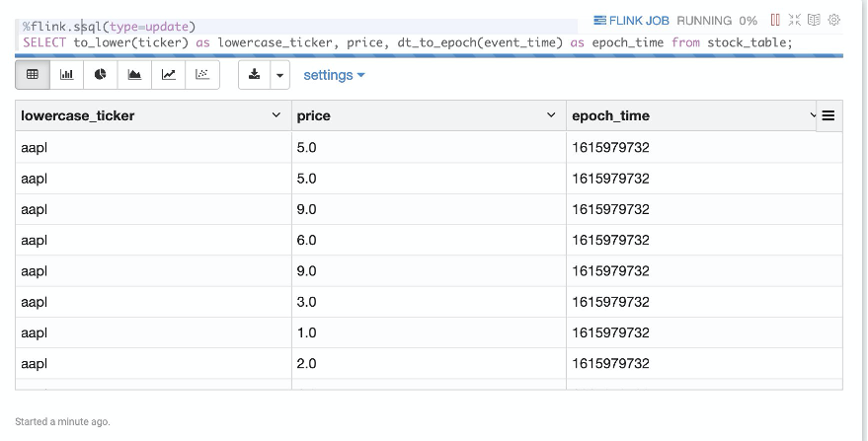Open paragraph settings gear
This screenshot has width=868, height=441.
coord(833,20)
